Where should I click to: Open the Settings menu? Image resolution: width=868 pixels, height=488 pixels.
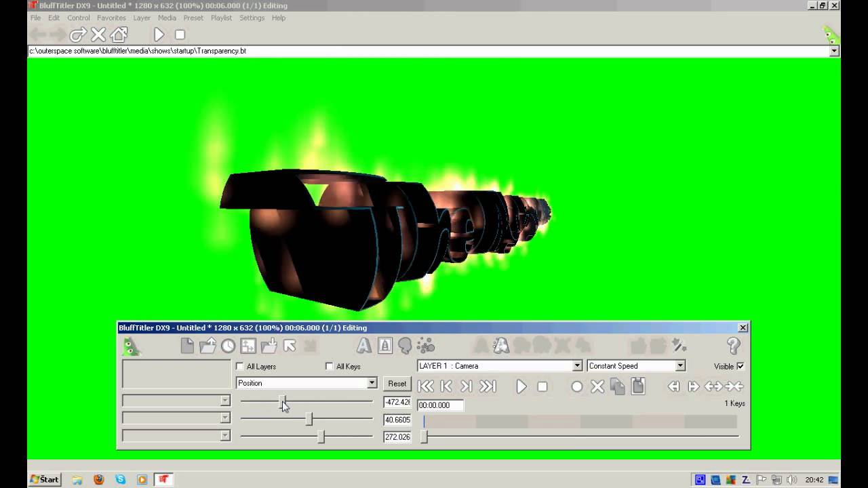(252, 18)
